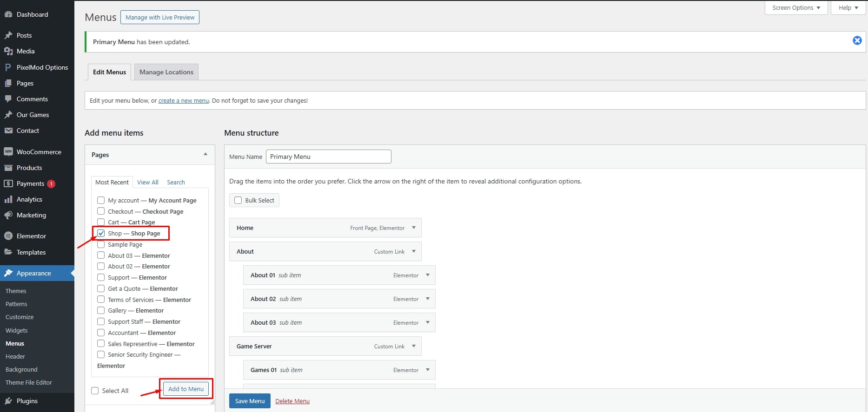Click the WooCommerce logo icon
The image size is (868, 412).
tap(8, 152)
